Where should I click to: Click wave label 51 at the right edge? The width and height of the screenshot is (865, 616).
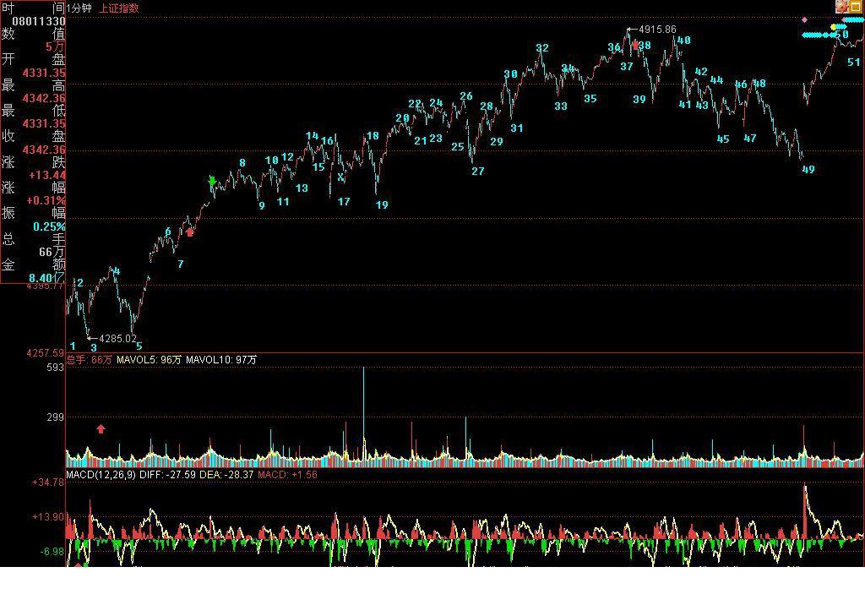[853, 63]
